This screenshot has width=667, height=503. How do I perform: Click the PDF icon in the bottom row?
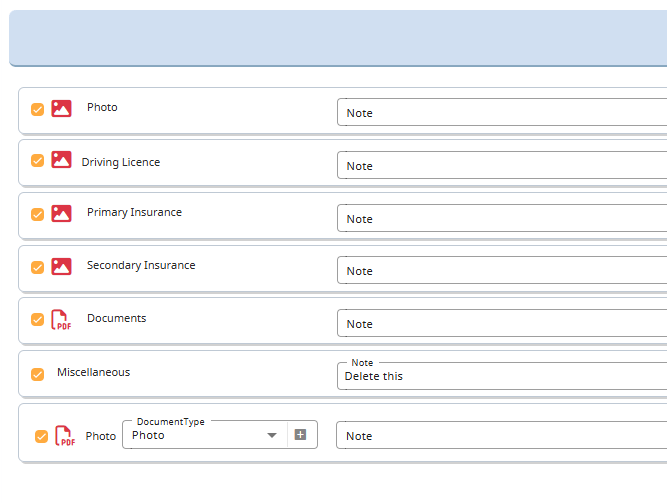(65, 435)
